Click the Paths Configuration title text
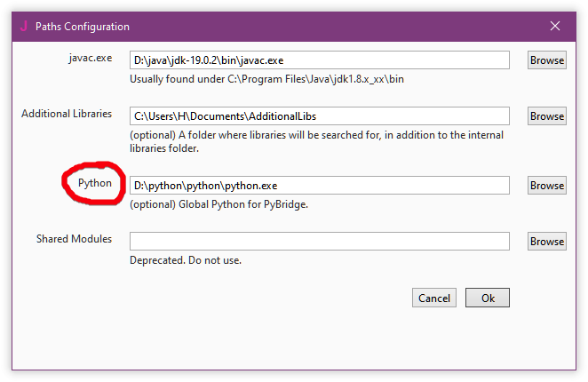The width and height of the screenshot is (588, 382). pos(82,27)
